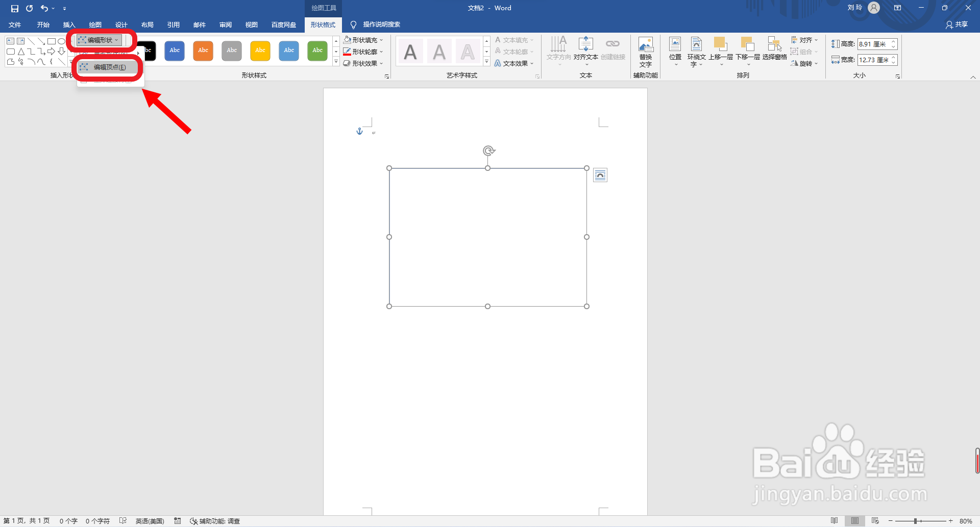Pick the scribble shape in the gallery

coord(21,62)
